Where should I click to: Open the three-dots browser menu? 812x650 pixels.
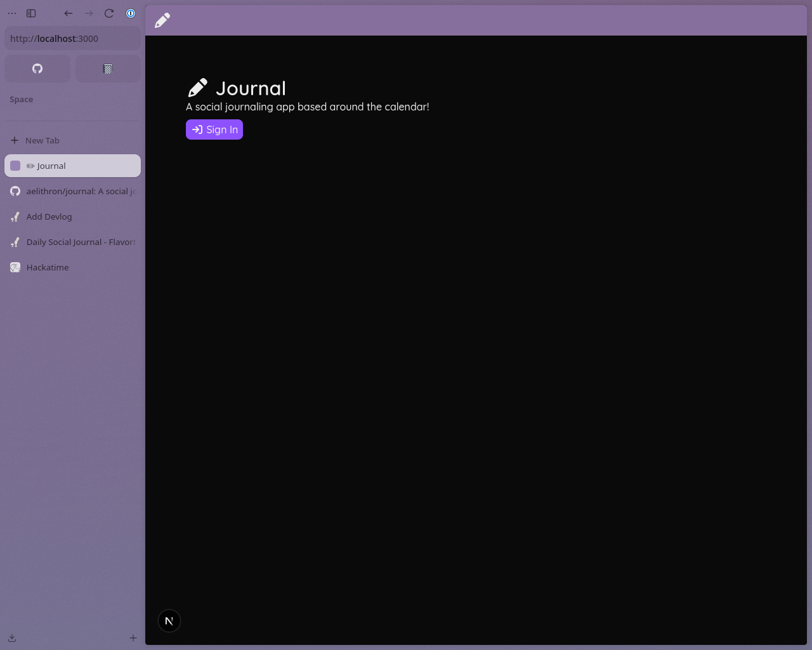point(12,13)
